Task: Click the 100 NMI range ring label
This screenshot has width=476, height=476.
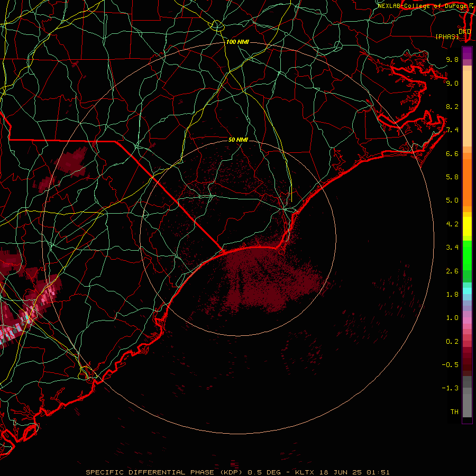Action: pyautogui.click(x=237, y=42)
